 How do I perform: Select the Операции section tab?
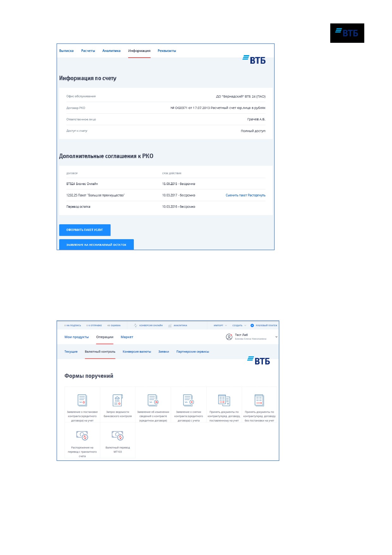tap(105, 337)
